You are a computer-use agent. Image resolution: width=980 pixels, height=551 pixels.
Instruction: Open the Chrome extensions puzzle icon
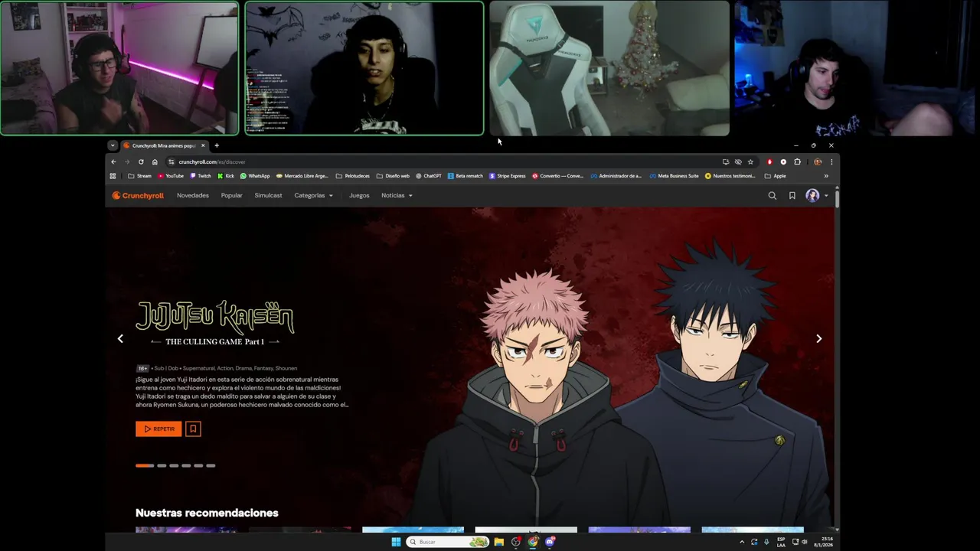click(797, 161)
